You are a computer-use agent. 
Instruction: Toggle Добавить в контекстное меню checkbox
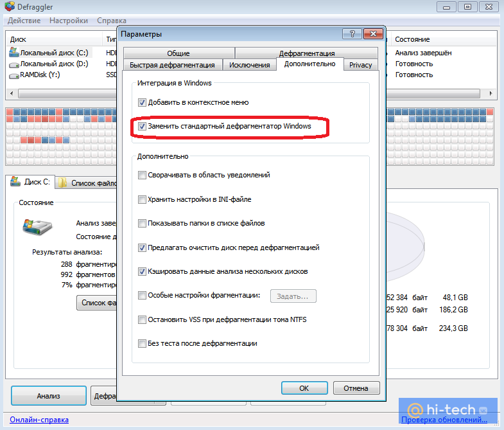[142, 103]
